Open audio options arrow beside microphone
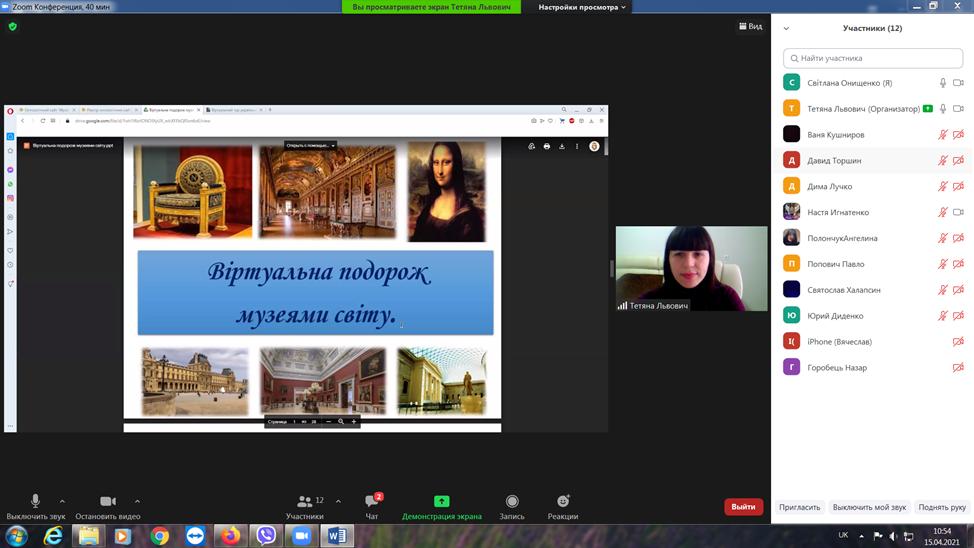Screen dimensions: 974x548 tap(62, 501)
